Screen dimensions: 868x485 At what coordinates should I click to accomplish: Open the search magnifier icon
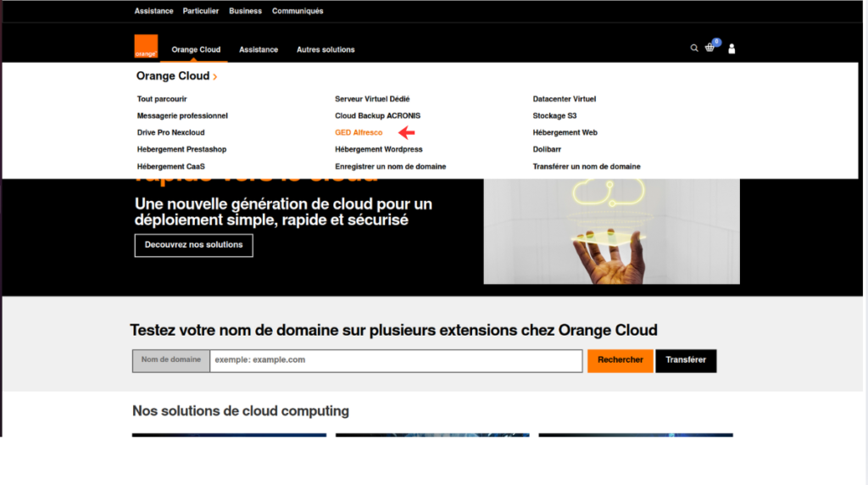coord(694,48)
